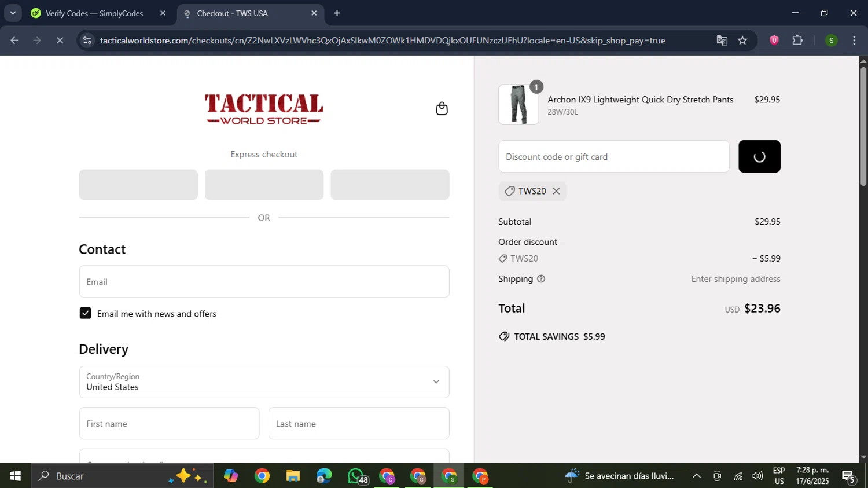
Task: Click the discount apply button with spinner
Action: pyautogui.click(x=759, y=156)
